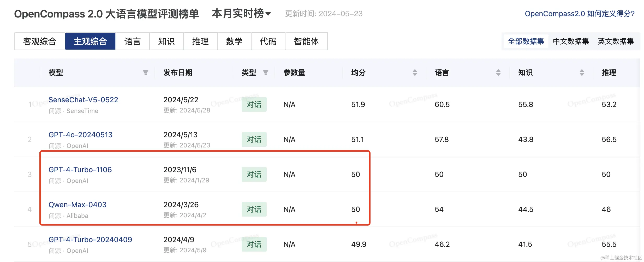Viewport: 644px width, 262px height.
Task: Click language score 46.2
Action: (x=442, y=244)
